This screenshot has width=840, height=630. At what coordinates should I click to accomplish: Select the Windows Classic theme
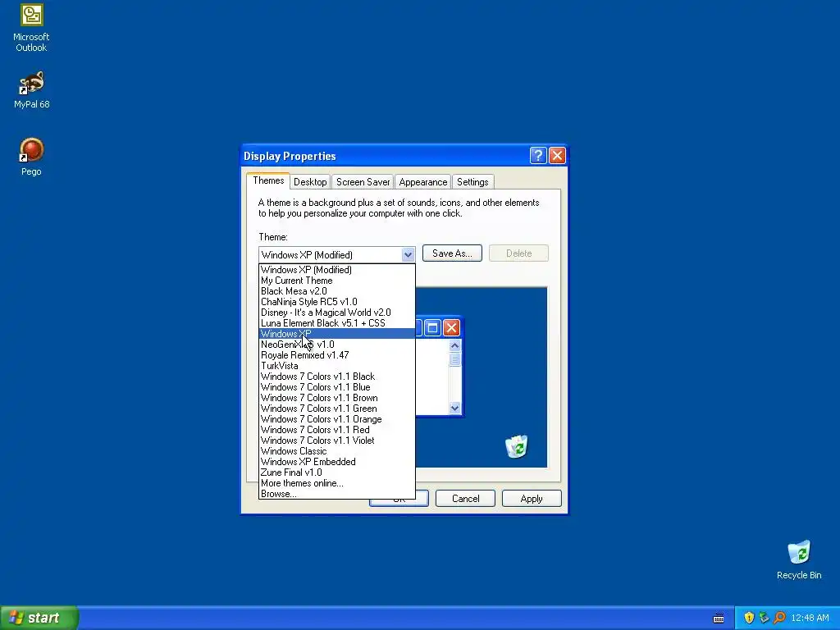pos(337,451)
